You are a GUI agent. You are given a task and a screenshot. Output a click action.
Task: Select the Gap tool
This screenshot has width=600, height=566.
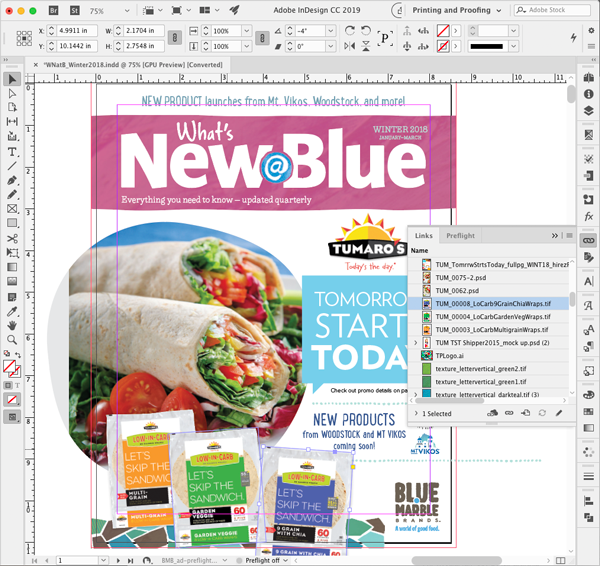[12, 122]
